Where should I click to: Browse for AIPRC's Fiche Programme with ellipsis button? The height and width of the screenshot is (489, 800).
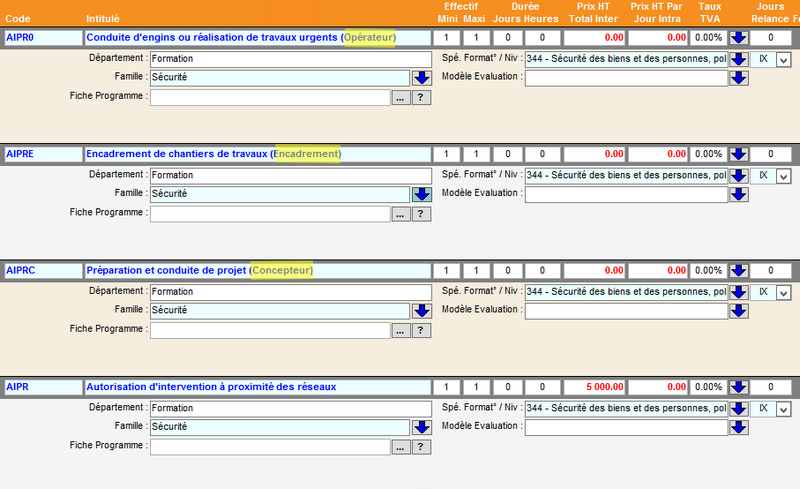point(400,331)
